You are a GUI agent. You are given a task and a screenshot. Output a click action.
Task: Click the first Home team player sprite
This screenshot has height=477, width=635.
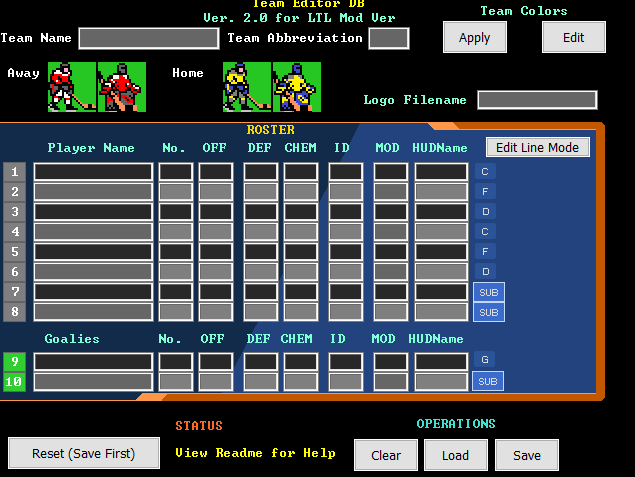[247, 87]
